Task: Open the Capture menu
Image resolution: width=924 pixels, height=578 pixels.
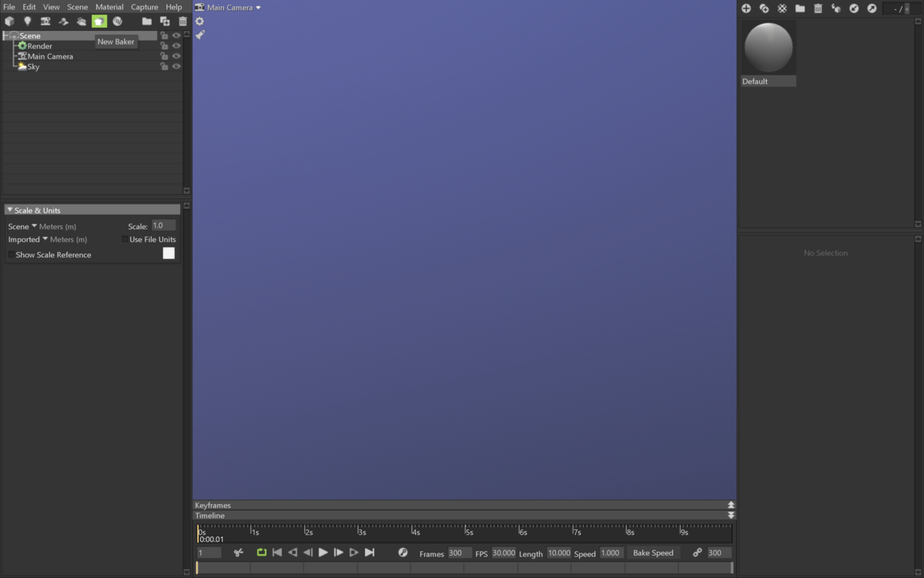Action: (144, 6)
